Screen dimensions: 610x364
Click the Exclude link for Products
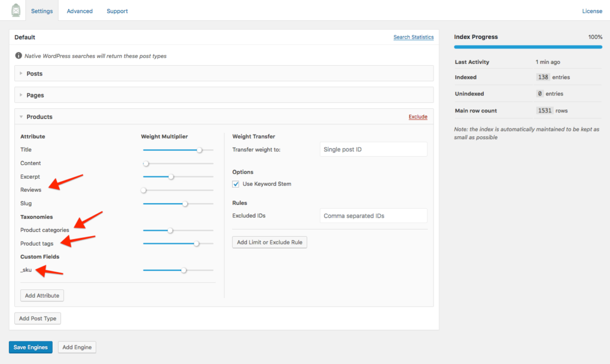click(418, 117)
